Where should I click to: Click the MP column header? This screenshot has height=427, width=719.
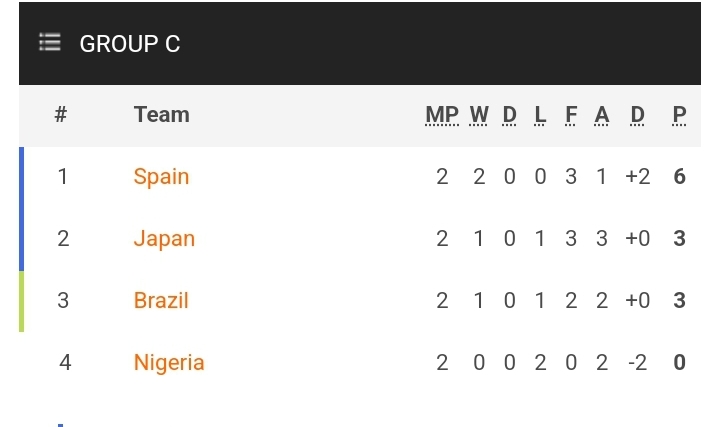click(x=442, y=115)
